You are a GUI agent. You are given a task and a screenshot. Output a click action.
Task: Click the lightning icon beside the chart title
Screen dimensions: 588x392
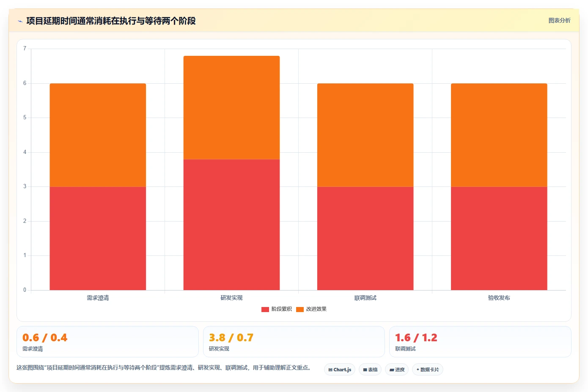coord(20,21)
